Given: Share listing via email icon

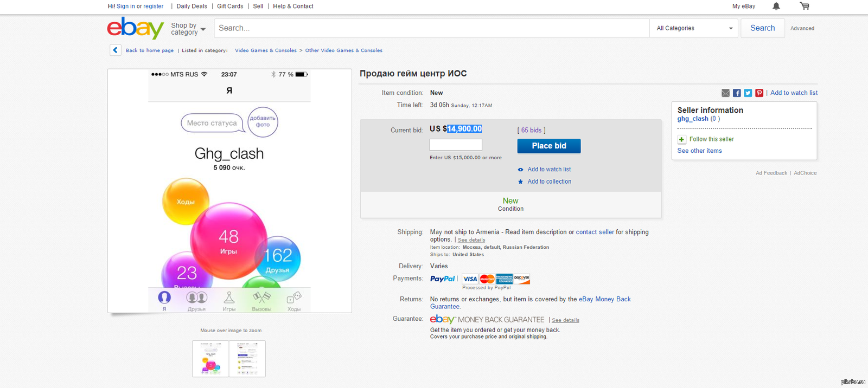Looking at the screenshot, I should click(725, 93).
